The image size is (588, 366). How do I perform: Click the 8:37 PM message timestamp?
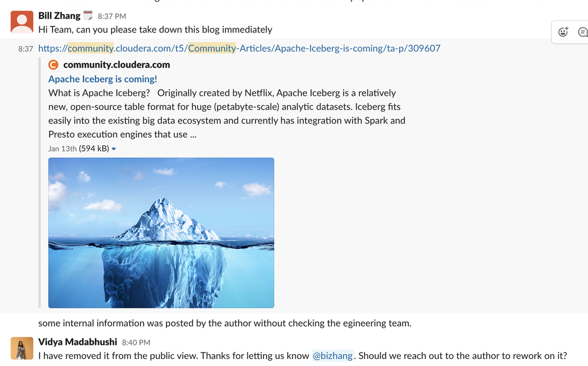[112, 16]
